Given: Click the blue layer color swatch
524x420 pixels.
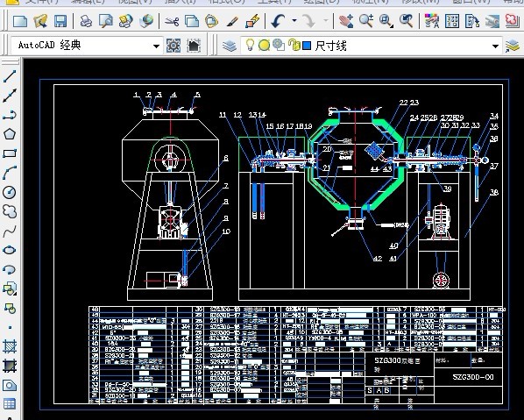Looking at the screenshot, I should tap(307, 46).
